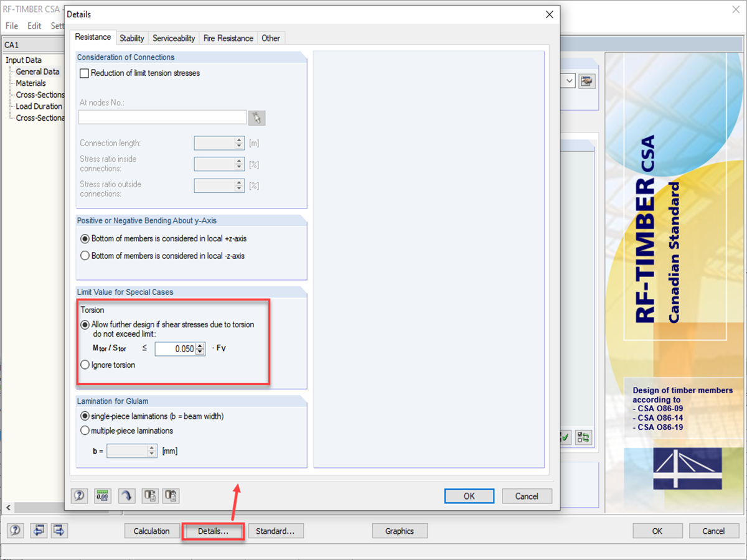Confirm the Details dialog with OK
747x560 pixels.
[469, 496]
